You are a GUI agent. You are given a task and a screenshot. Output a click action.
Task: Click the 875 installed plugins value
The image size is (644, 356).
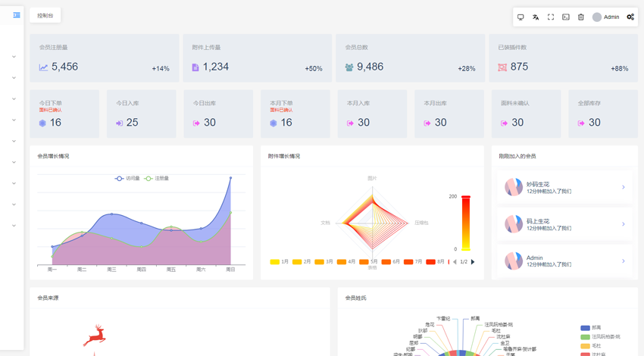coord(519,67)
